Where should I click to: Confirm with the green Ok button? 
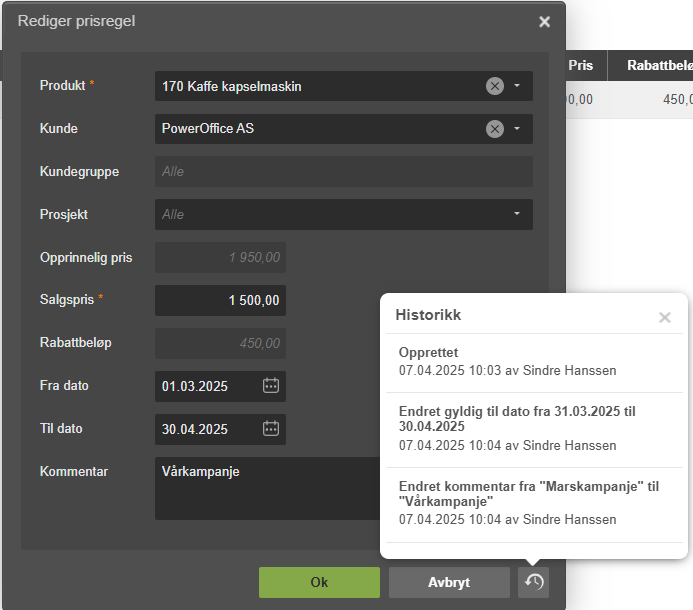tap(319, 582)
